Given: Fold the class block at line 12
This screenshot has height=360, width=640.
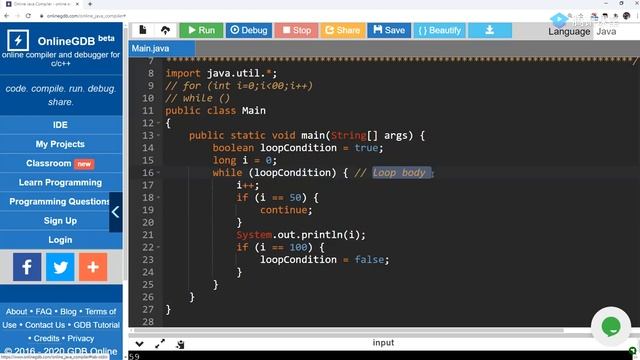Looking at the screenshot, I should (x=158, y=123).
